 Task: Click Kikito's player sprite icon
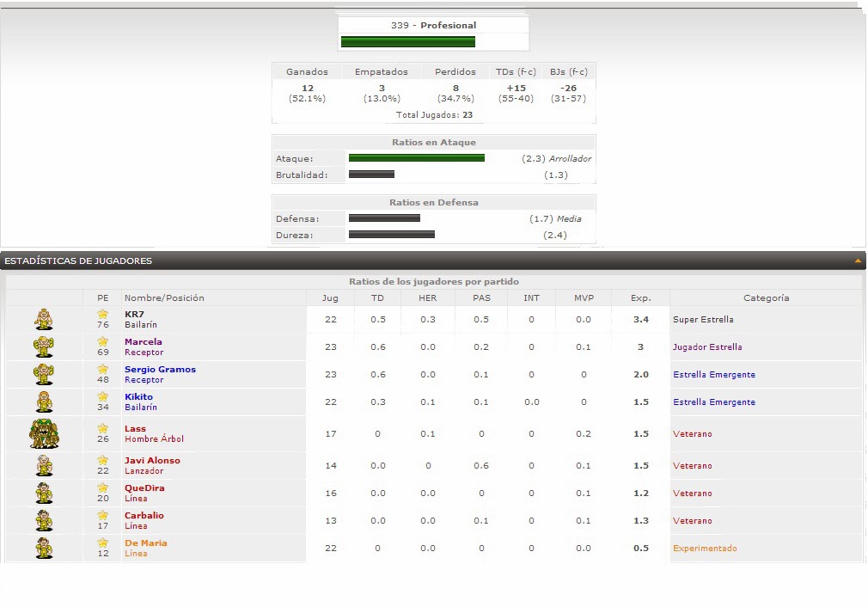pos(44,402)
